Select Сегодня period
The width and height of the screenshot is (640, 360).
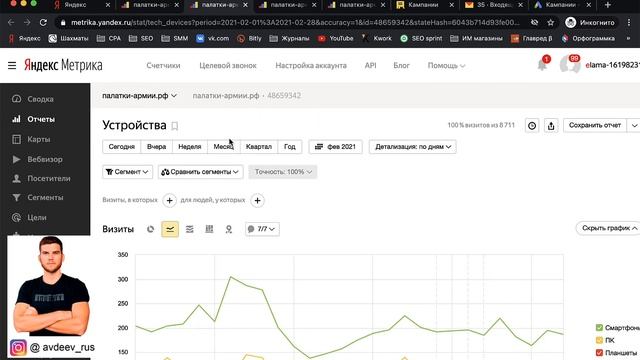click(122, 147)
